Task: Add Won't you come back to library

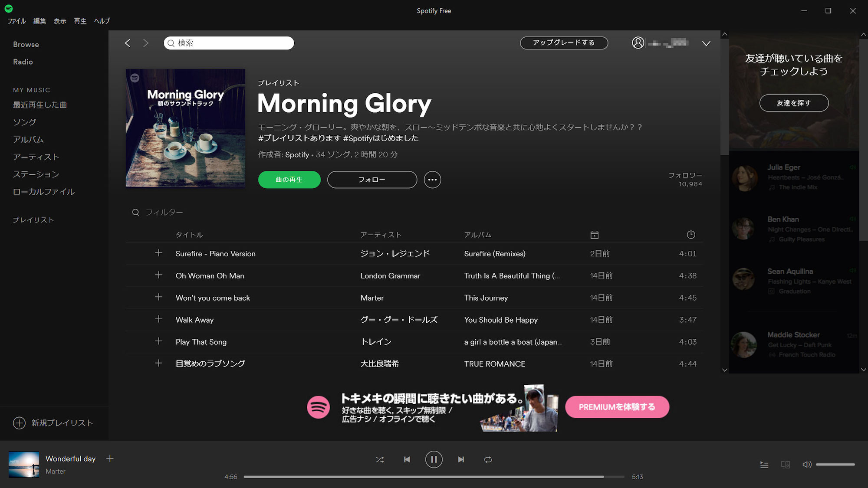Action: [159, 297]
